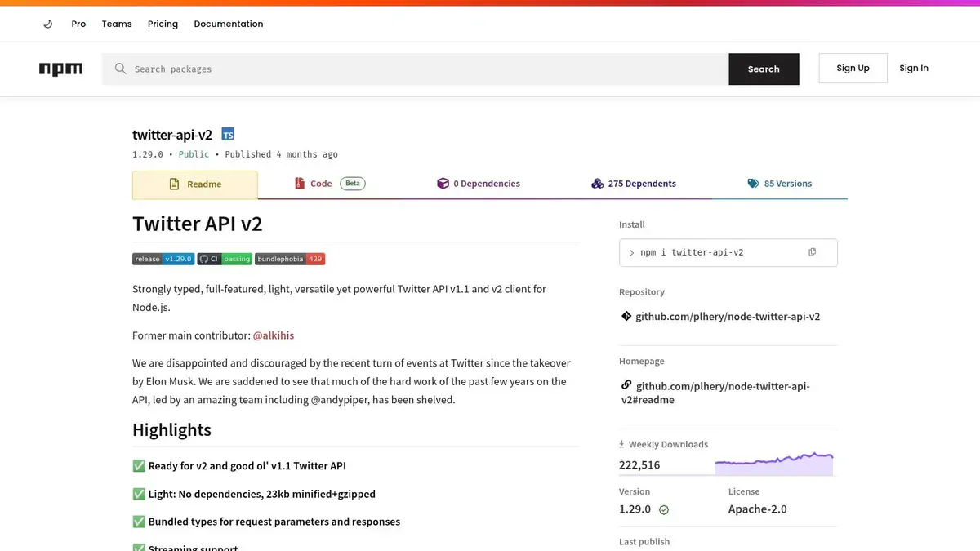Click the Repository label in the sidebar
This screenshot has height=551, width=980.
click(x=642, y=292)
